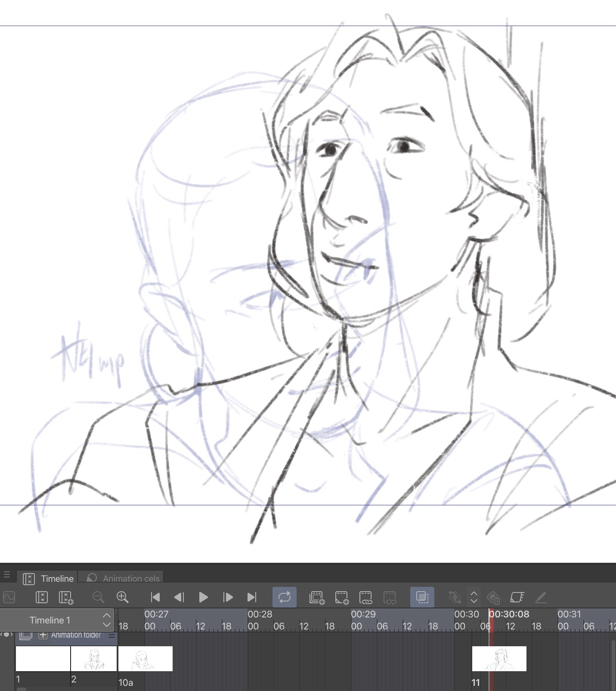Image resolution: width=616 pixels, height=691 pixels.
Task: Toggle onion skin display
Action: [422, 597]
